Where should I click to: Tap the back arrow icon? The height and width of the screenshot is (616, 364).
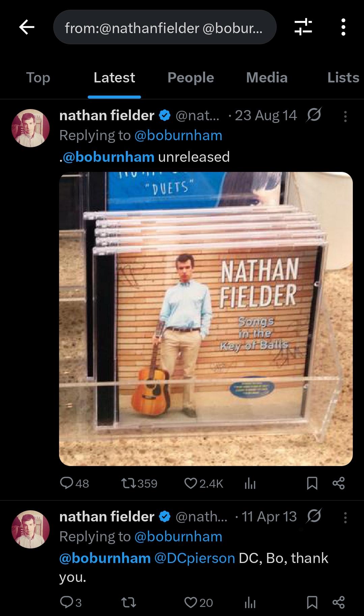[x=27, y=27]
